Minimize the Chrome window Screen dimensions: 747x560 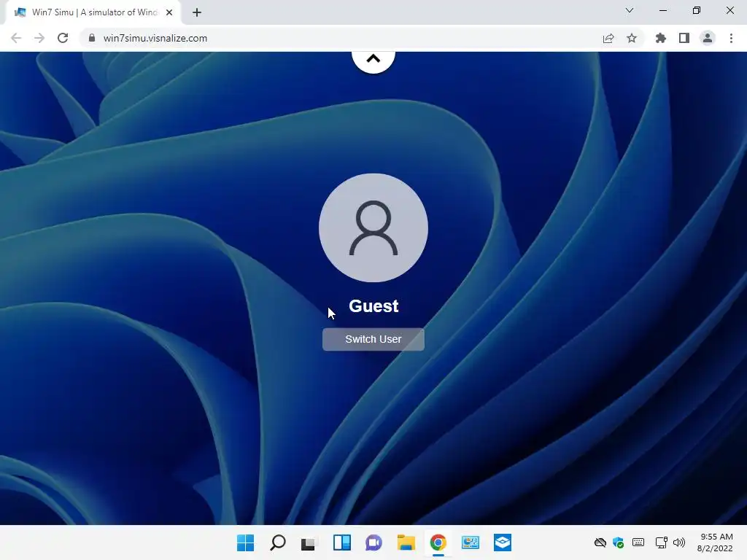click(x=662, y=10)
